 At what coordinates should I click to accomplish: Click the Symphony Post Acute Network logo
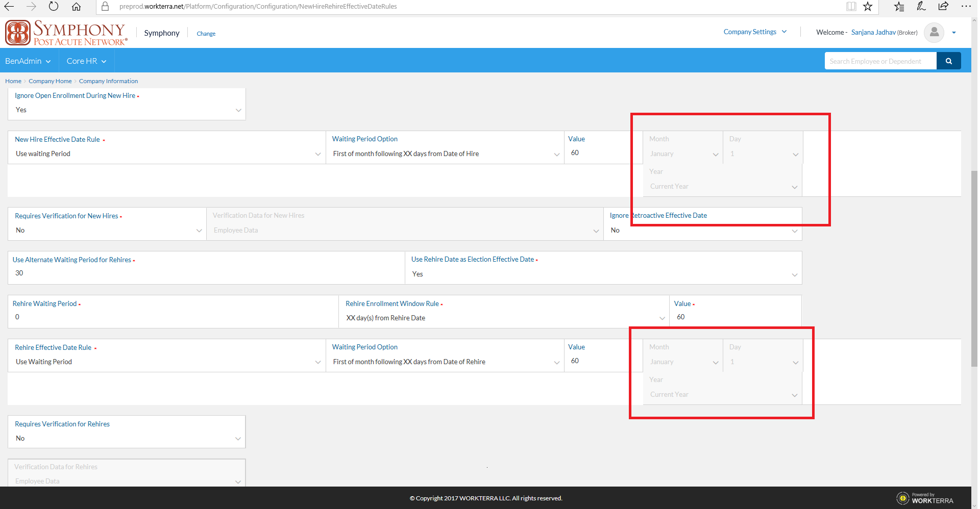tap(66, 33)
